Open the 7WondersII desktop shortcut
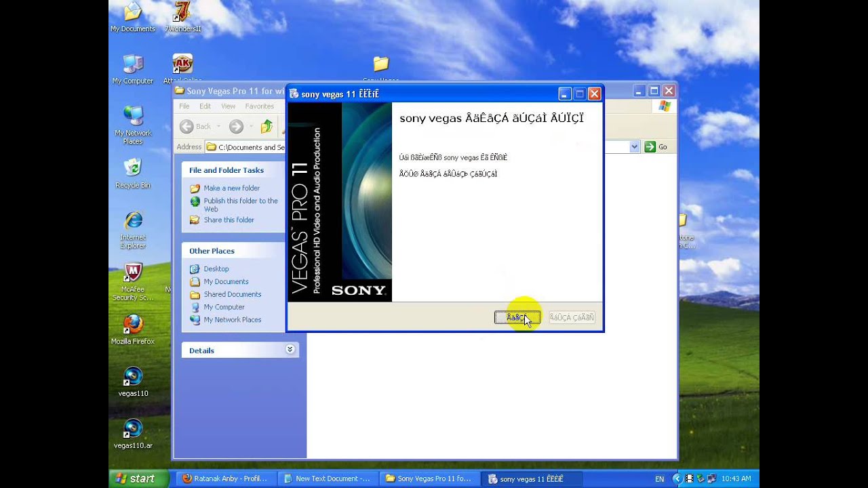The width and height of the screenshot is (868, 488). point(182,17)
